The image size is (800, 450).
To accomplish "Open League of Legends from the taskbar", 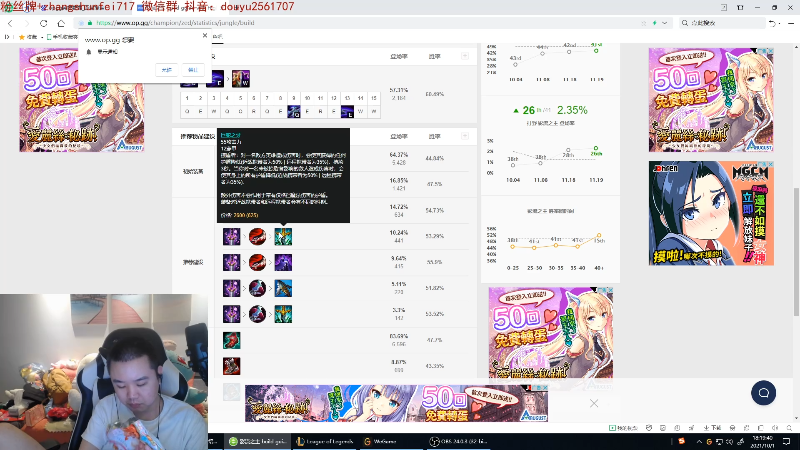I will pyautogui.click(x=324, y=441).
